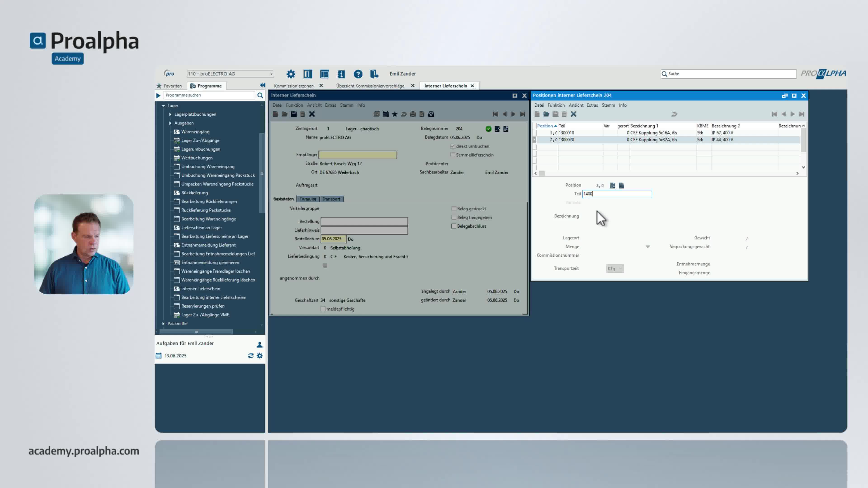Click the info icon in top toolbar

tap(341, 74)
